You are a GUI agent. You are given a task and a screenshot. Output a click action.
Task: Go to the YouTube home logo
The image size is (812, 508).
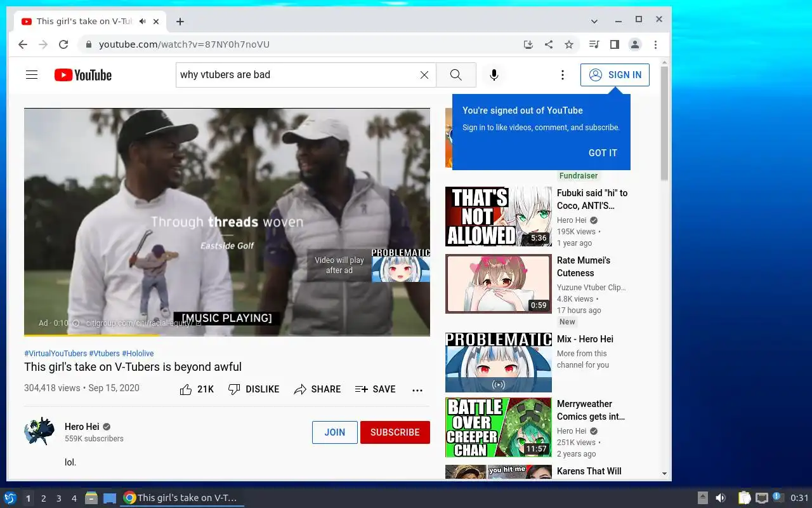(x=83, y=75)
